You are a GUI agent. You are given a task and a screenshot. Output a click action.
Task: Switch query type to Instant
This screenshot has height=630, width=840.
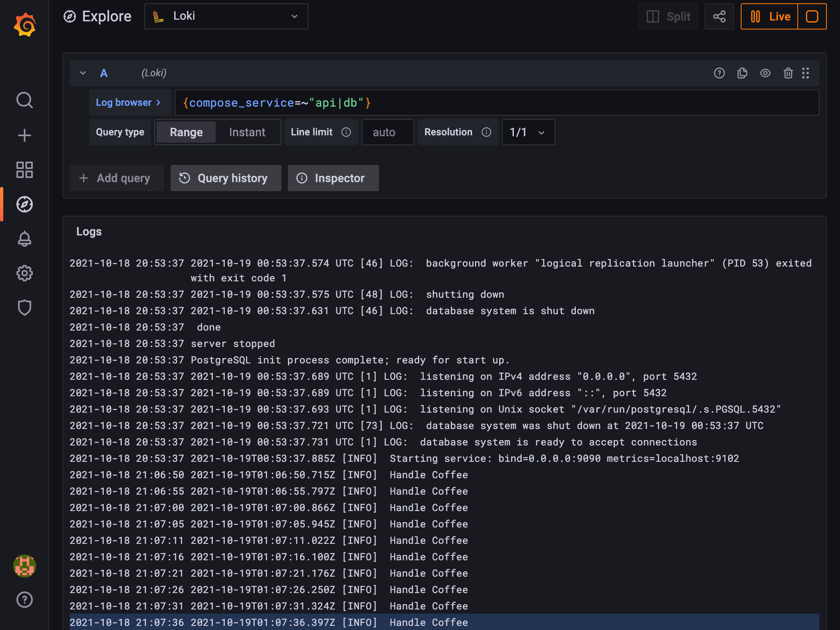(x=247, y=132)
